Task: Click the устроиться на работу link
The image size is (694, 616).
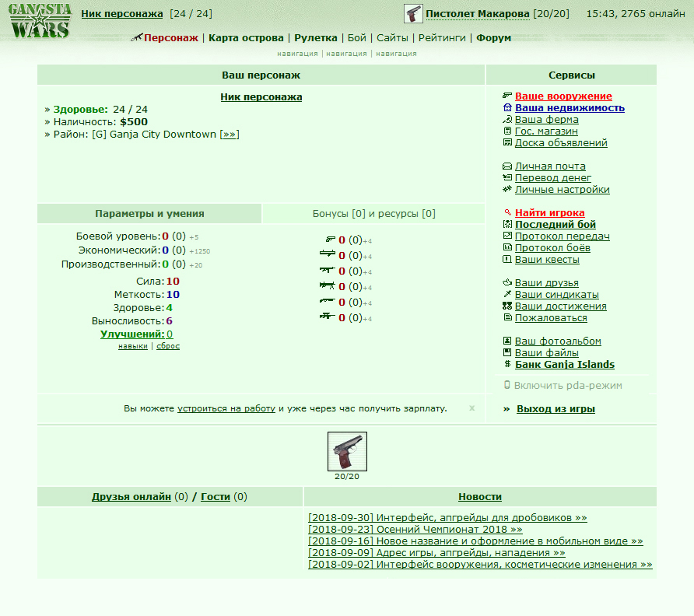Action: tap(226, 409)
